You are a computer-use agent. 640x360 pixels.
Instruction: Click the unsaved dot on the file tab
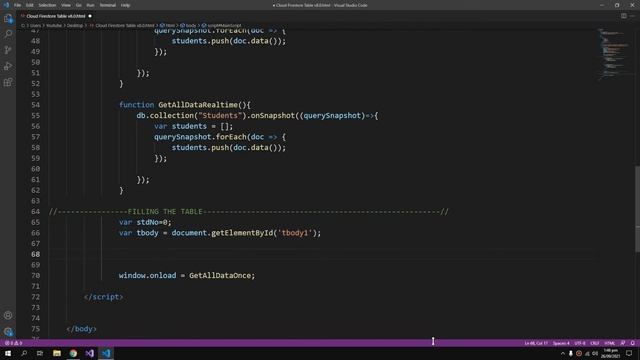(x=90, y=16)
